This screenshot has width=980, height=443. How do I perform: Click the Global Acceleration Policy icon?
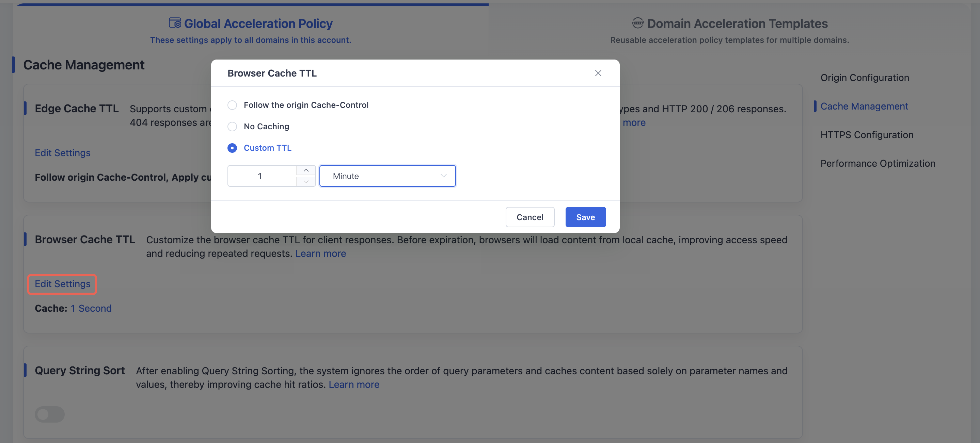[175, 23]
